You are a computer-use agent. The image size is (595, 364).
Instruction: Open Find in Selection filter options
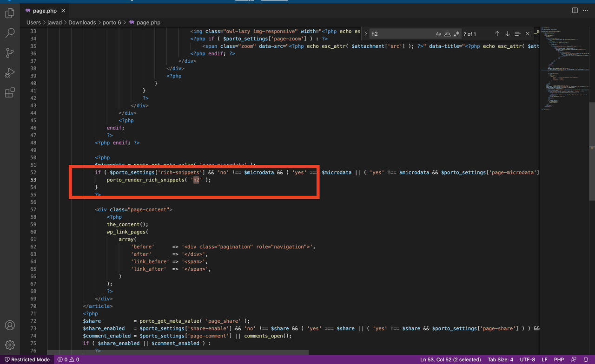pos(517,33)
